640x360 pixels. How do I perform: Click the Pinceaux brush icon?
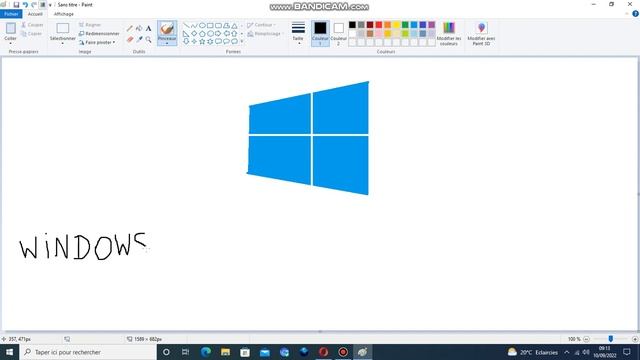[167, 29]
